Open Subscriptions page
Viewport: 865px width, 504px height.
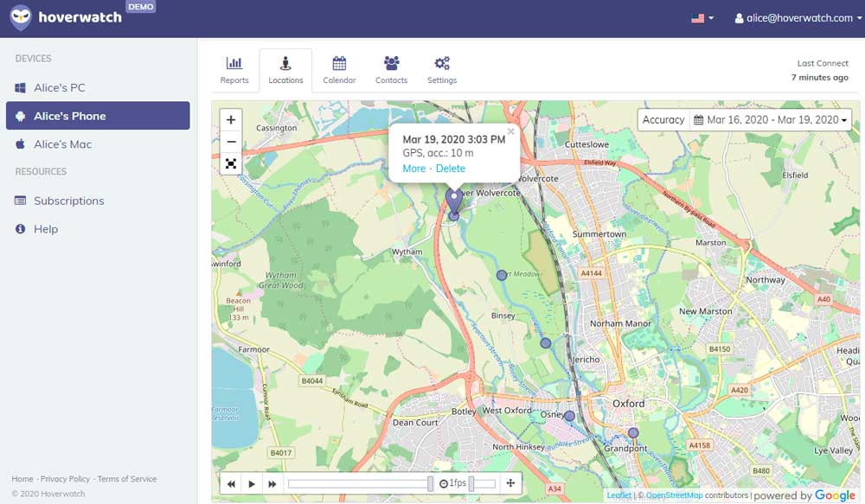click(x=99, y=201)
